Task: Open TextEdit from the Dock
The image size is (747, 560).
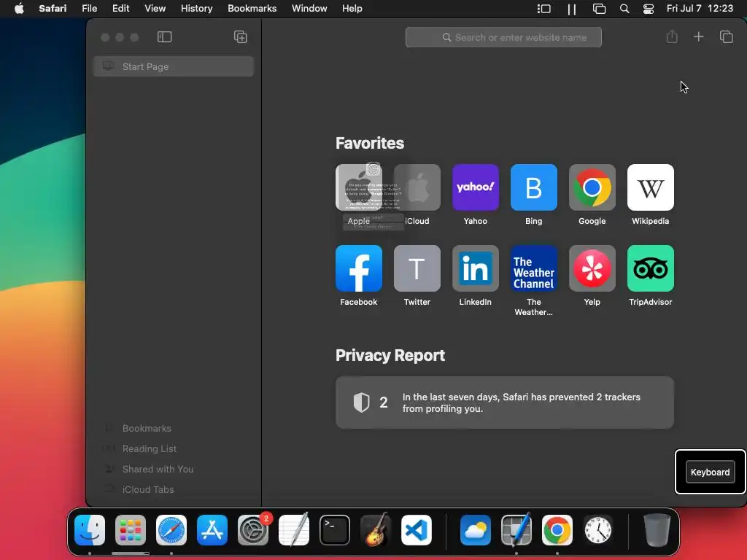Action: point(294,530)
